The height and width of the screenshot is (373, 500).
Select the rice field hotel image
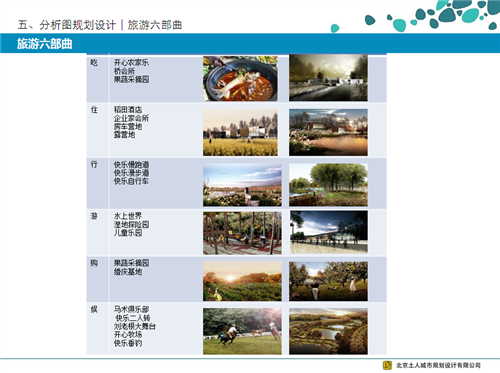tap(240, 132)
